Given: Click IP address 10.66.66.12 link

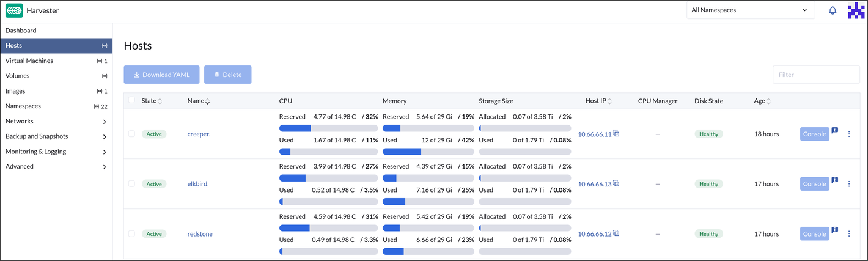Looking at the screenshot, I should 595,234.
